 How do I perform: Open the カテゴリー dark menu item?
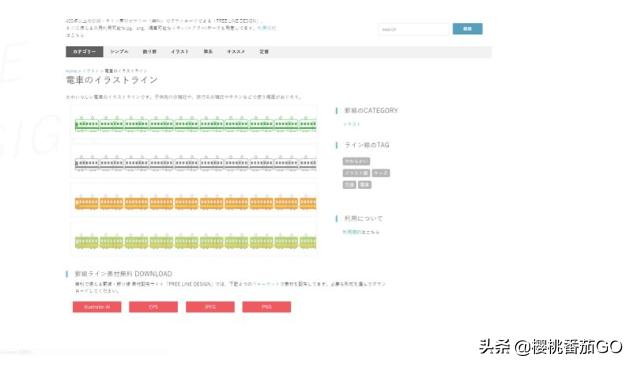[x=84, y=52]
